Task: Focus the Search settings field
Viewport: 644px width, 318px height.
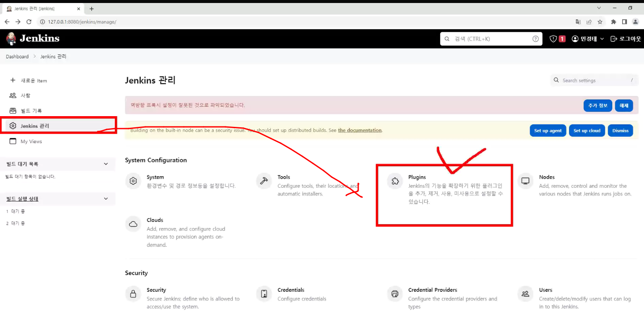Action: 593,80
